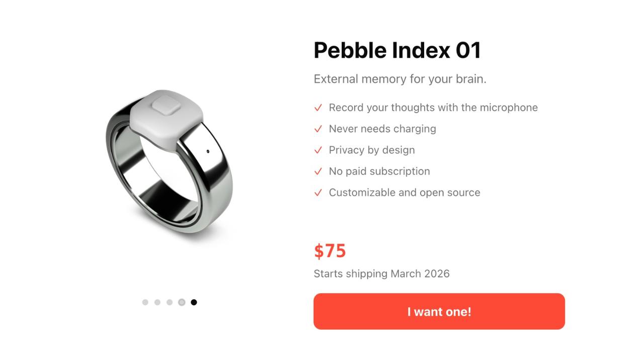
Task: Click the Record your thoughts feature text
Action: click(433, 108)
